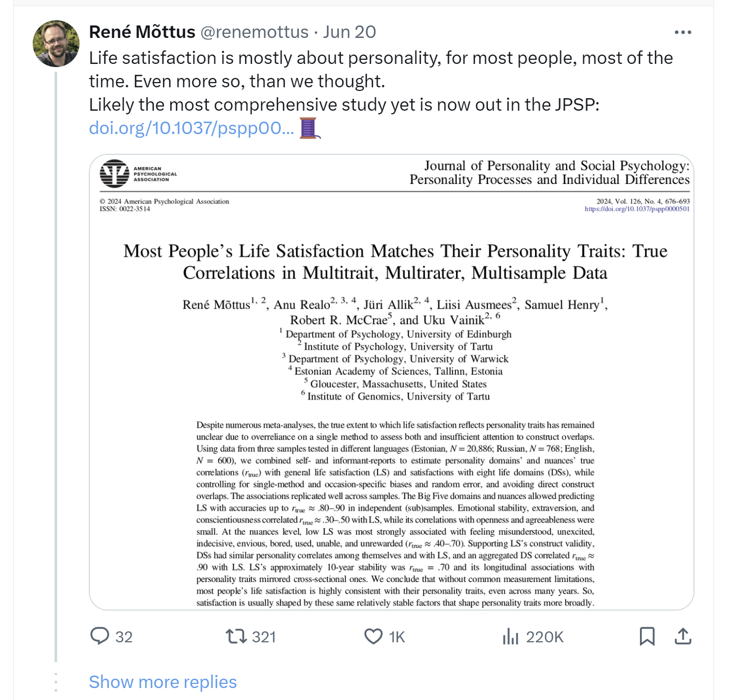Repost the tweet using the retweet icon
Viewport: 735px width, 700px height.
click(x=236, y=636)
